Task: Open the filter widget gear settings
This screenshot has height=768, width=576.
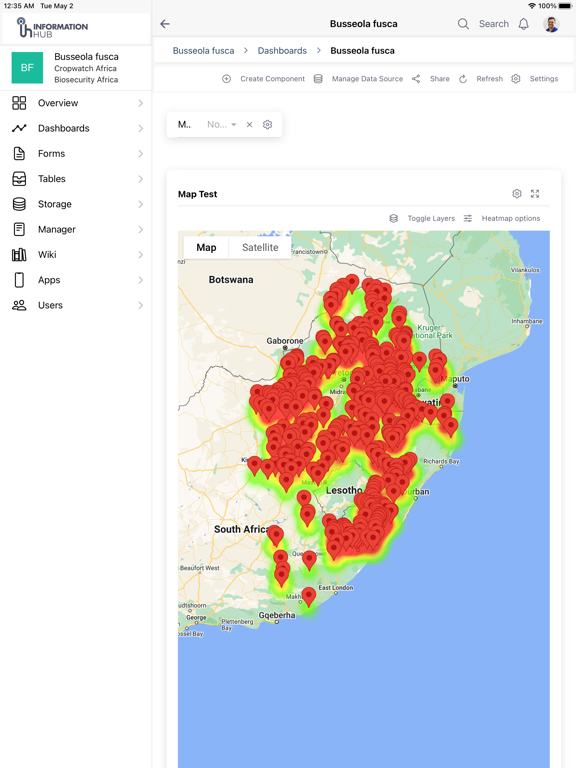Action: point(267,124)
